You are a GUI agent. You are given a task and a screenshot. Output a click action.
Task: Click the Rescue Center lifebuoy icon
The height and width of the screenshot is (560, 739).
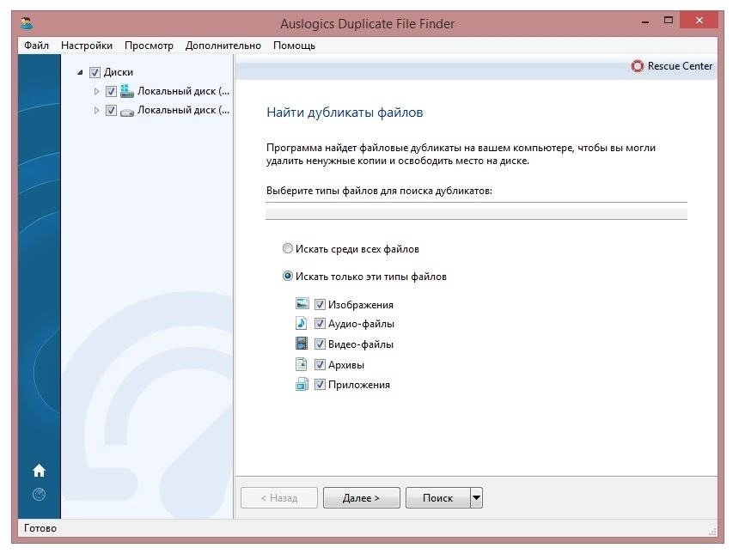click(x=638, y=66)
